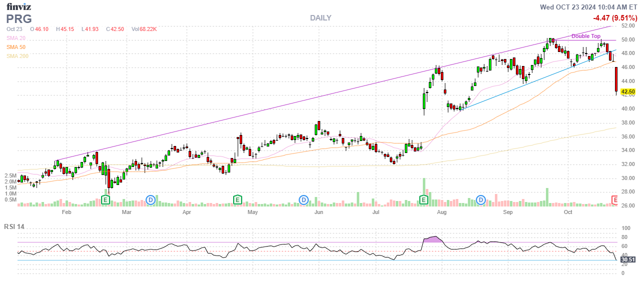Click the -4.47 (9.51%) price change
Image resolution: width=644 pixels, height=281 pixels.
point(614,18)
